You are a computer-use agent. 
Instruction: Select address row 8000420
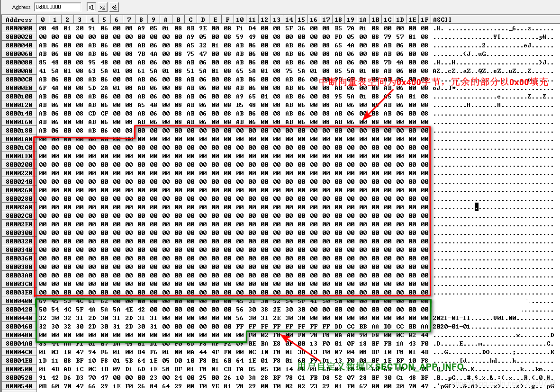tap(19, 310)
